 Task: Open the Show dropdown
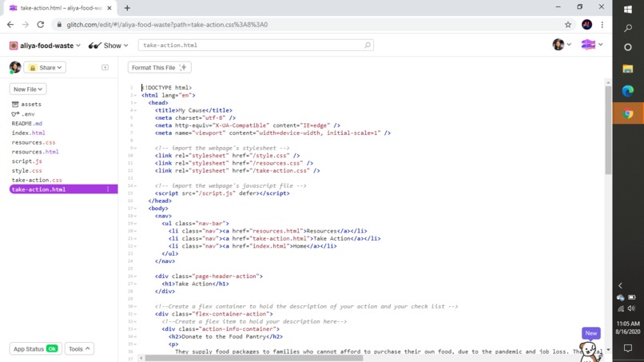109,46
